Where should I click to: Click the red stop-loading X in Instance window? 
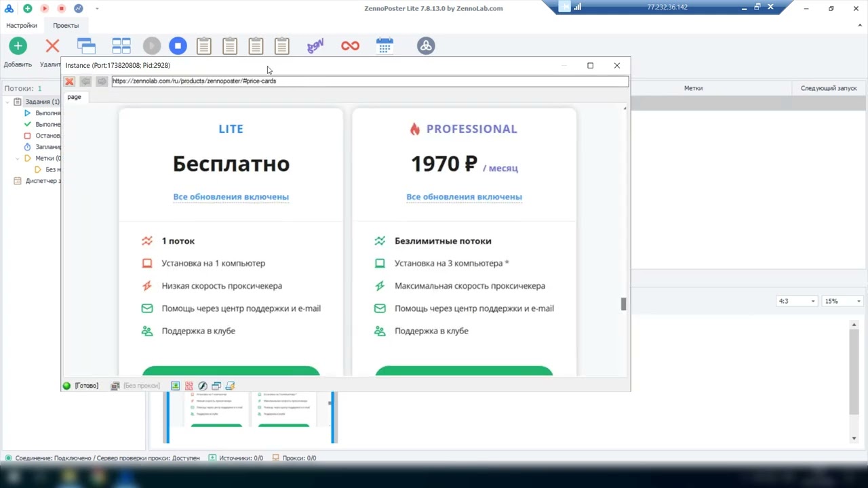tap(69, 81)
